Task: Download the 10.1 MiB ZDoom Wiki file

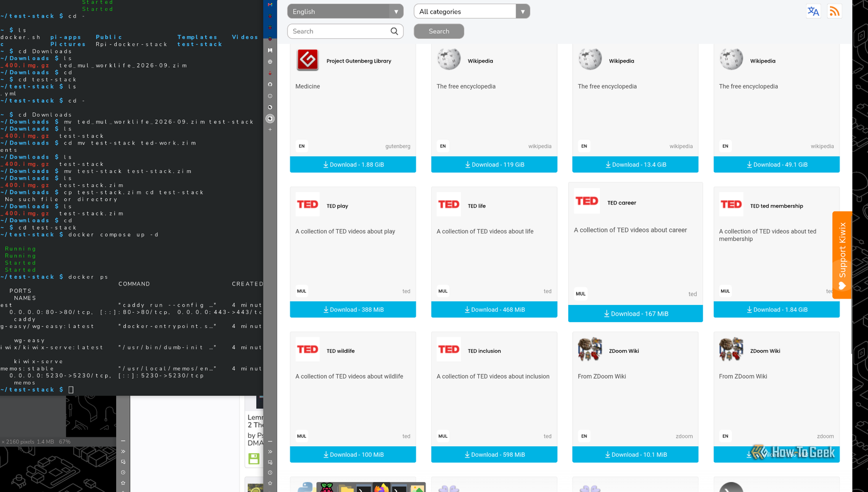Action: click(635, 455)
